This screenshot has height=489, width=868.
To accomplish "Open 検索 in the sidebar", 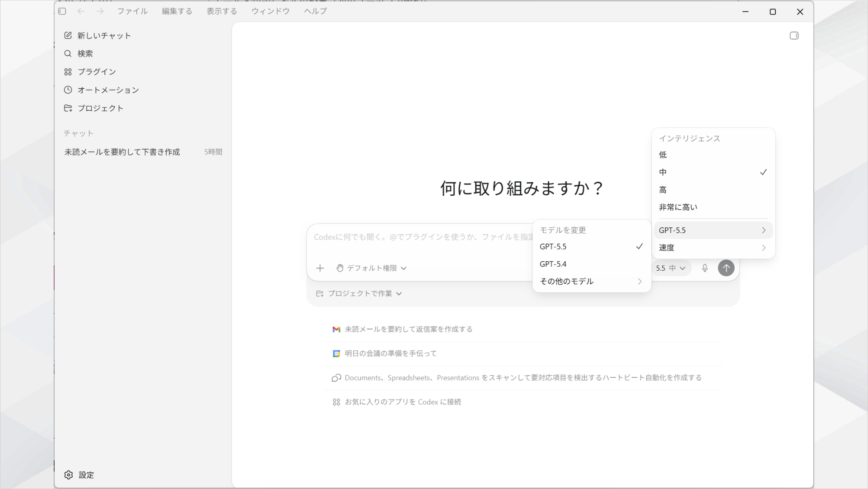I will click(143, 53).
